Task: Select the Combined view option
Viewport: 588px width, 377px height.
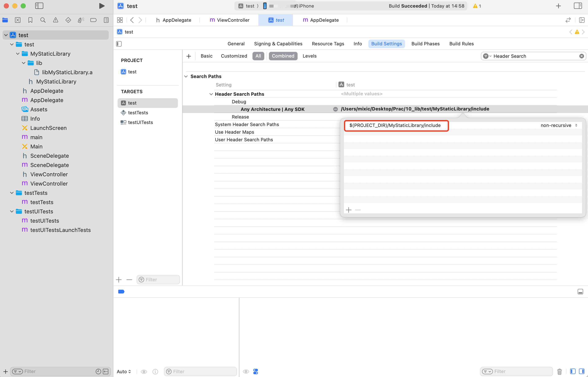Action: pyautogui.click(x=283, y=56)
